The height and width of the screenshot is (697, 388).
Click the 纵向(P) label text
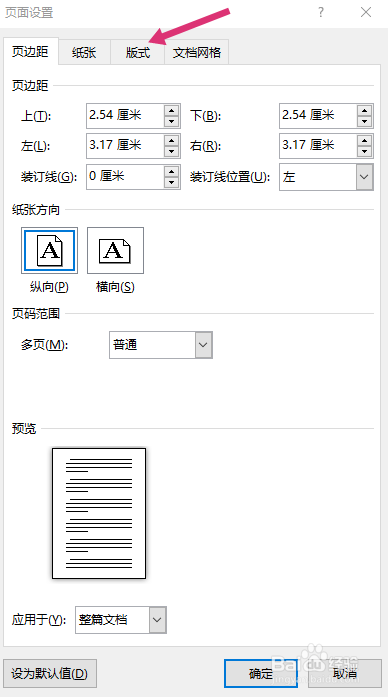click(49, 287)
